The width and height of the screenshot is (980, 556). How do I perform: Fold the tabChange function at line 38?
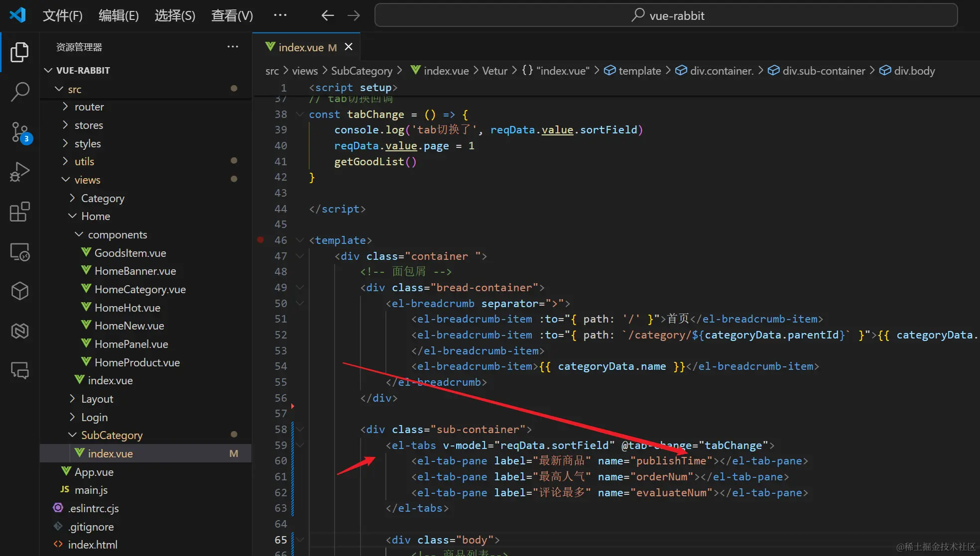(300, 114)
